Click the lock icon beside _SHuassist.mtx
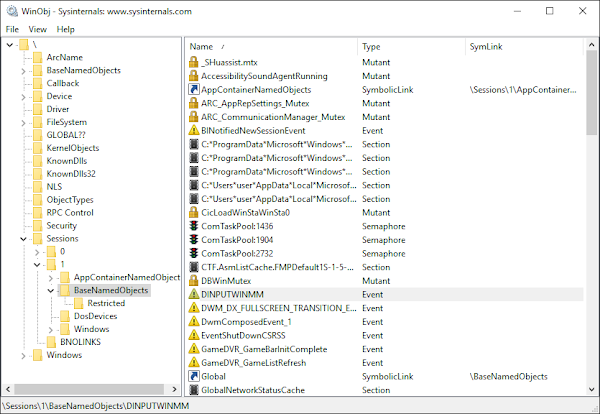 (194, 62)
